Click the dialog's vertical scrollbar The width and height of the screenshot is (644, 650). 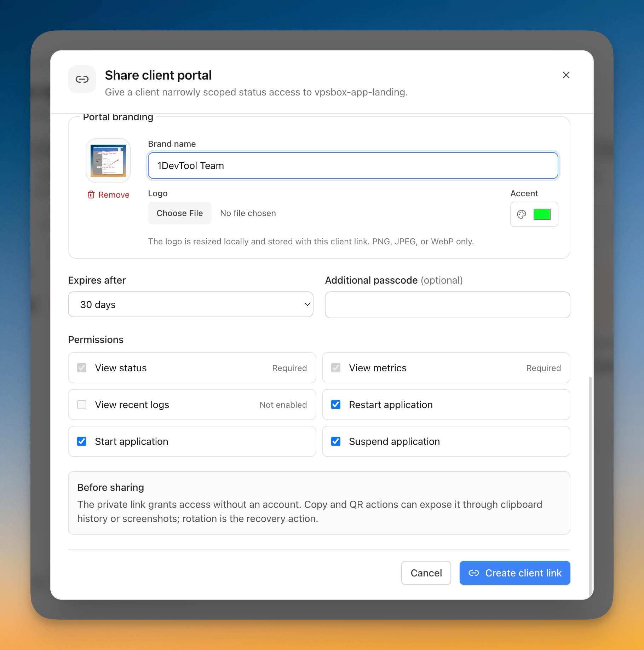(590, 487)
